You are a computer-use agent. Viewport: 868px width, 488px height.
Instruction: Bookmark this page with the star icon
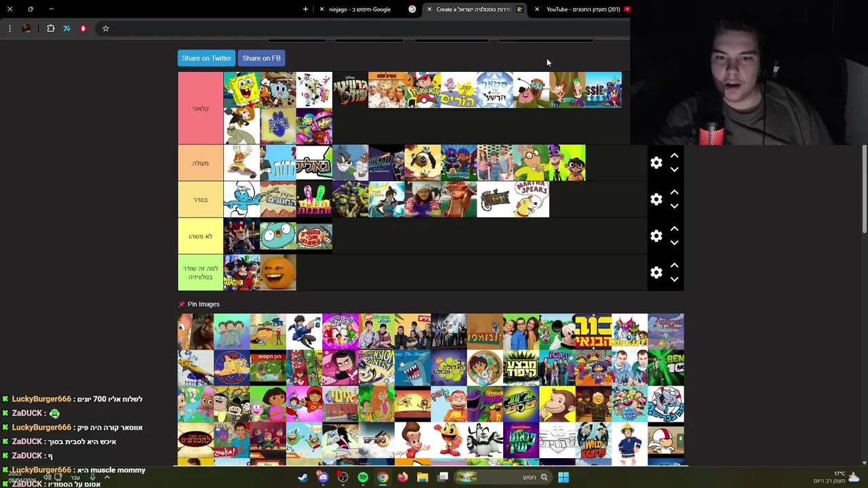click(x=106, y=28)
